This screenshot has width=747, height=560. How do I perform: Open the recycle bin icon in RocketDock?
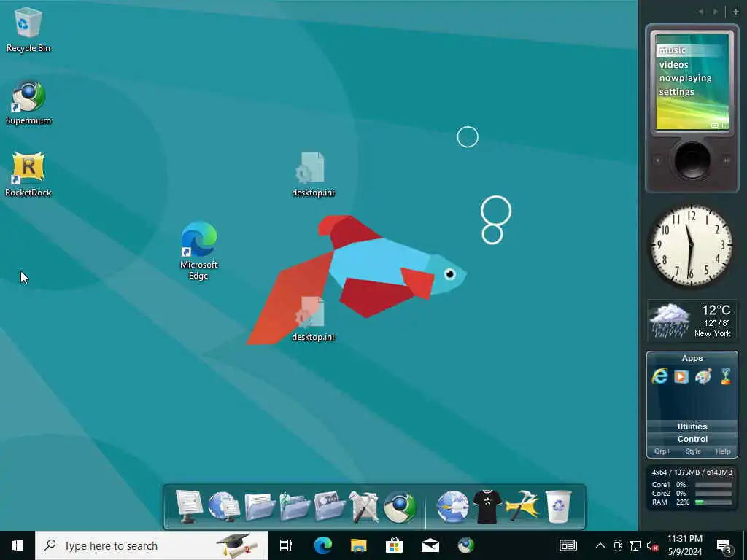coord(558,507)
